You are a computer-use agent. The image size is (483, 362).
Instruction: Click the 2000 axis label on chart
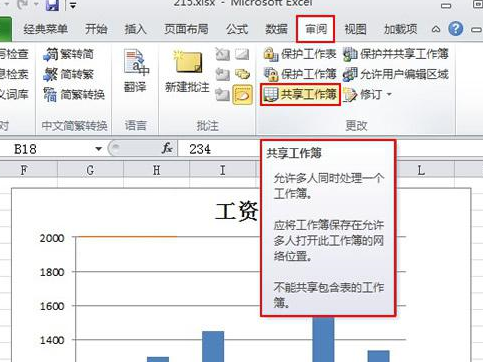52,238
